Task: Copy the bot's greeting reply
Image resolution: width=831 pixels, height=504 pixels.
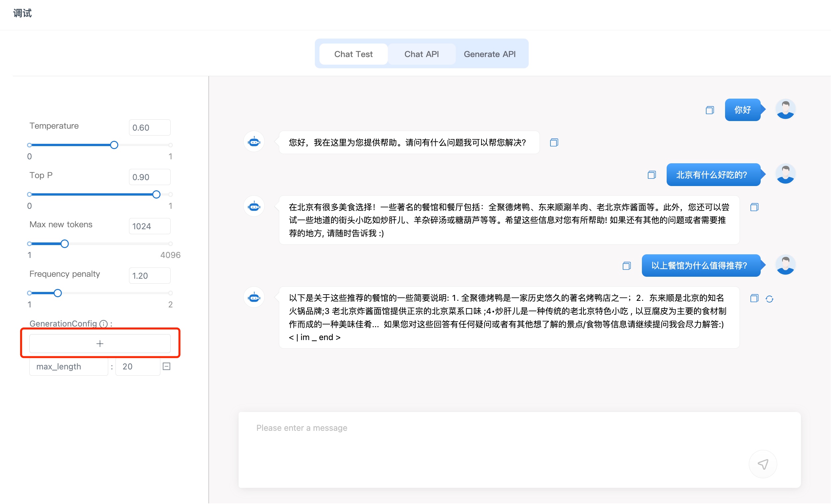Action: (x=554, y=142)
